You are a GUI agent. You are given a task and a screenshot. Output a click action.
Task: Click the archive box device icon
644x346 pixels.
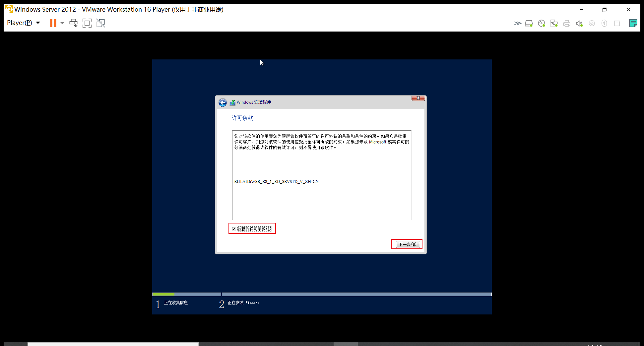pyautogui.click(x=617, y=23)
